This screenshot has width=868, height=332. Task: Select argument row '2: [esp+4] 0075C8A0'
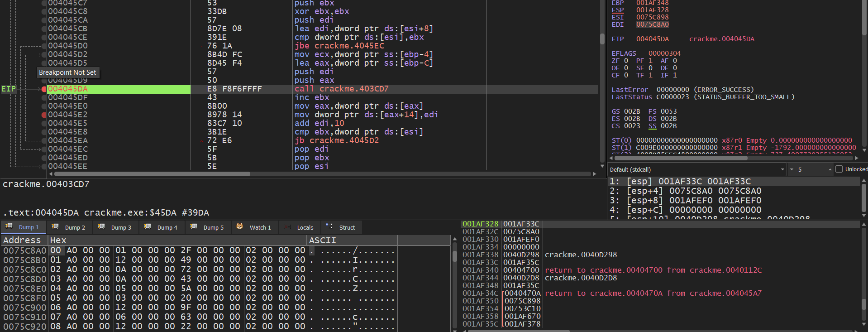(x=733, y=191)
